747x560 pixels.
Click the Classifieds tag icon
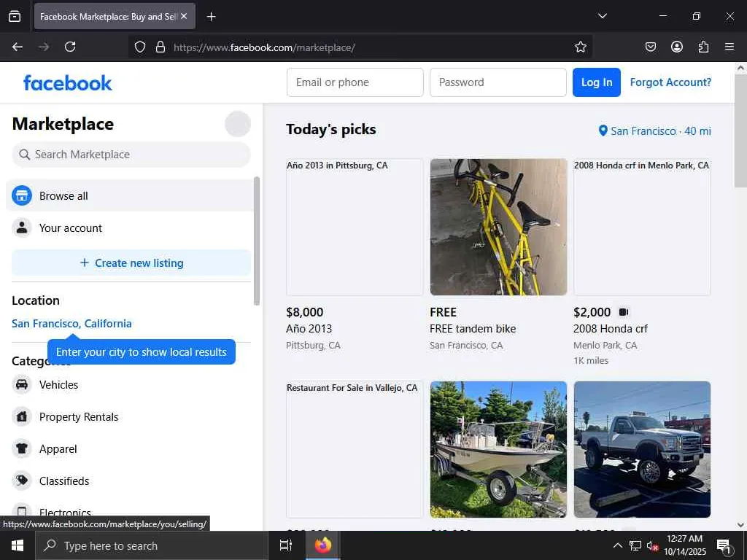coord(21,481)
